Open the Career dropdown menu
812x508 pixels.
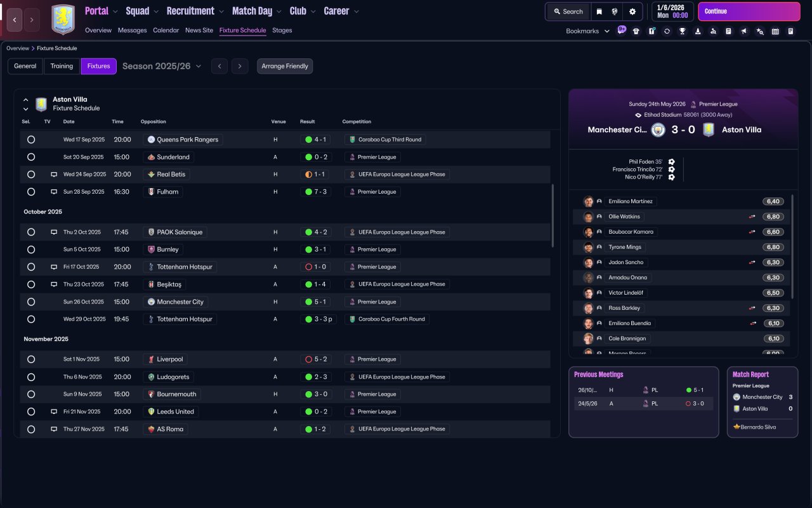pos(341,11)
